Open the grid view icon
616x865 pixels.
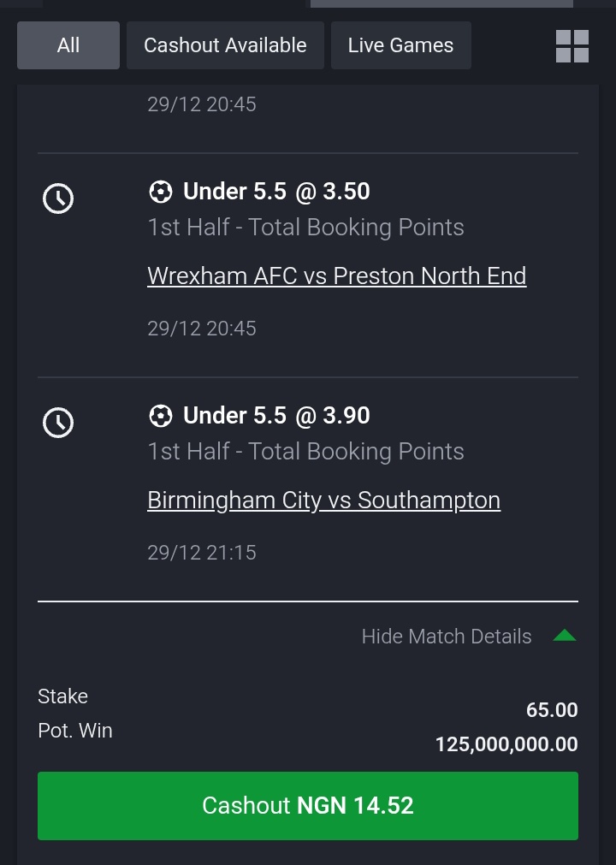pyautogui.click(x=572, y=46)
